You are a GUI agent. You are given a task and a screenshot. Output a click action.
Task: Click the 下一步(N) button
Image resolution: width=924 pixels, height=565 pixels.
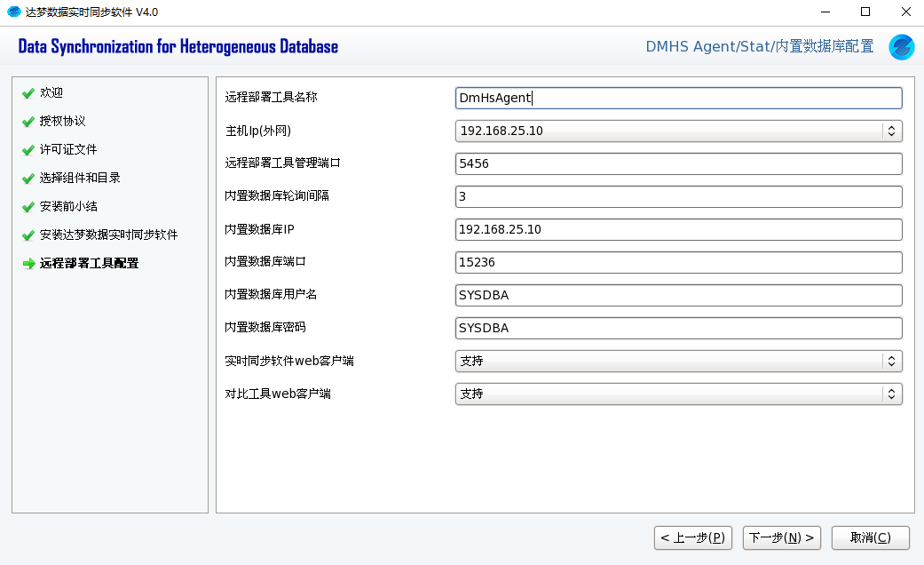(x=781, y=537)
